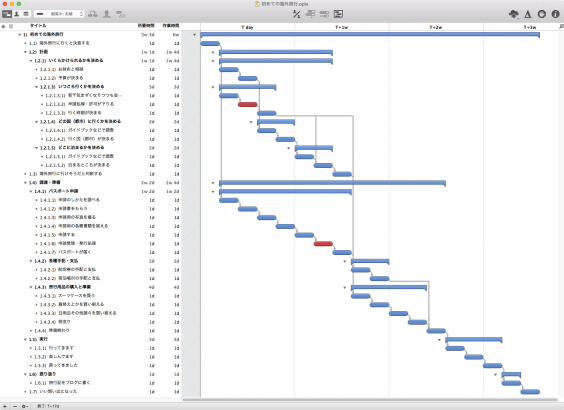Click the violations column header icon
Viewport: 564px width, 410px height.
[4, 26]
